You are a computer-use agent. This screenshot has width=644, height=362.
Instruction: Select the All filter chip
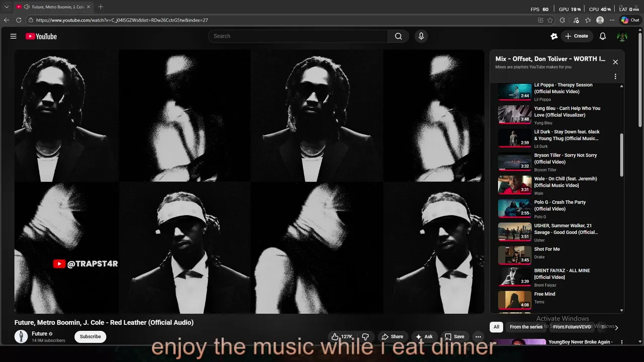496,327
